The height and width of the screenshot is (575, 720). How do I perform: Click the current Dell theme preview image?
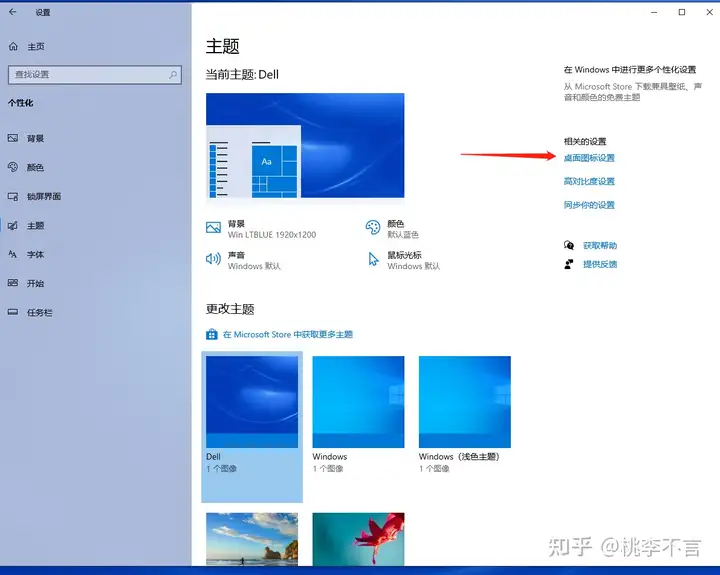click(305, 146)
